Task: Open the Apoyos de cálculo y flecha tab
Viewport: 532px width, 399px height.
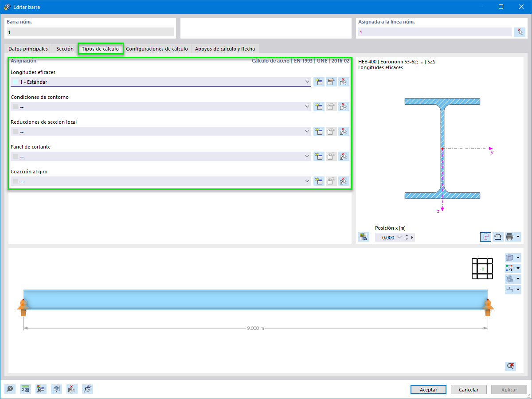Action: click(x=225, y=49)
